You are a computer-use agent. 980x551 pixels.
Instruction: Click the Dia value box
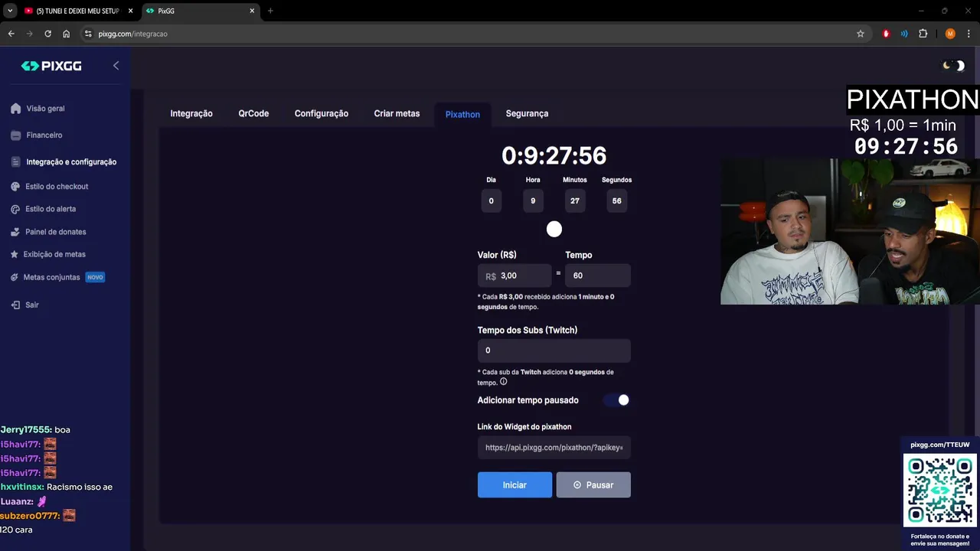coord(492,201)
